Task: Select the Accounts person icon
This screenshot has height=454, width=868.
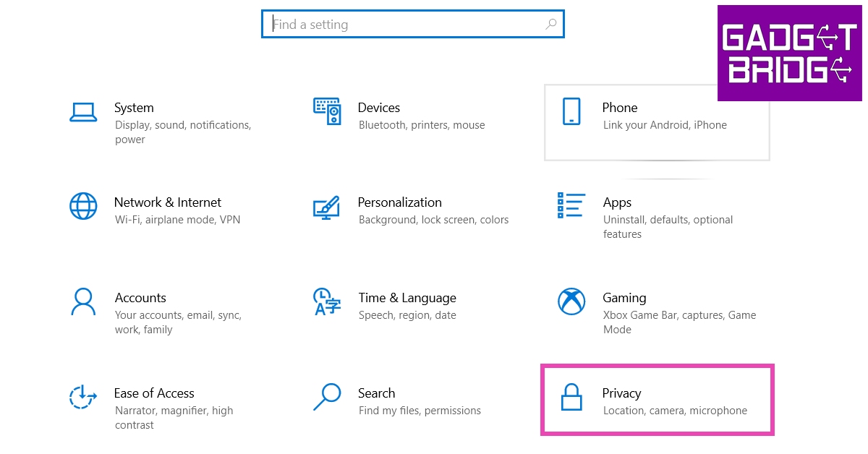Action: click(83, 301)
